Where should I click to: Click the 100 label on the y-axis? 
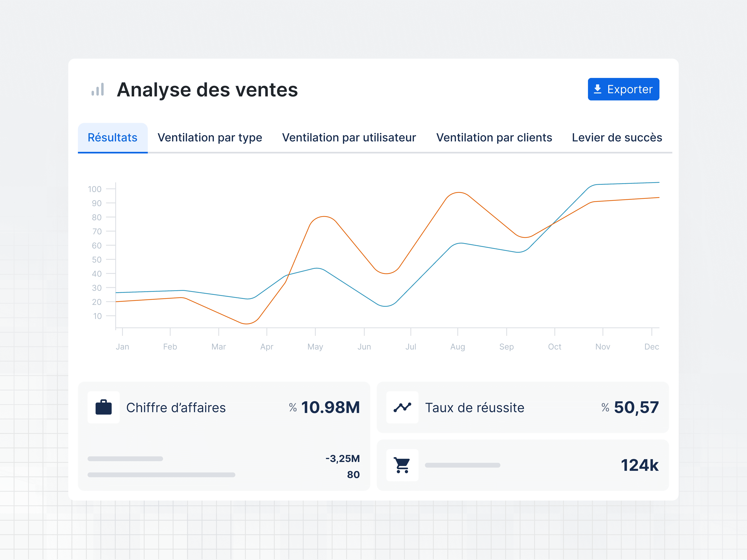tap(95, 189)
